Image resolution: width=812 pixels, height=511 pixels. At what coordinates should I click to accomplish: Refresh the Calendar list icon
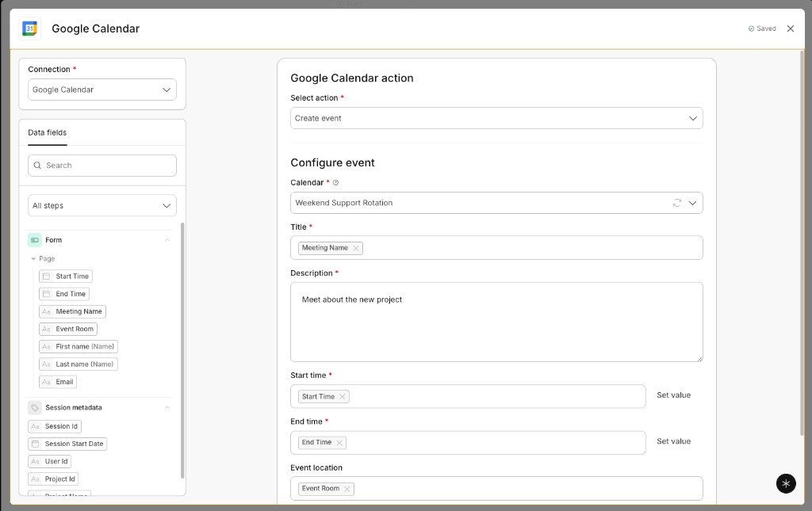(677, 203)
